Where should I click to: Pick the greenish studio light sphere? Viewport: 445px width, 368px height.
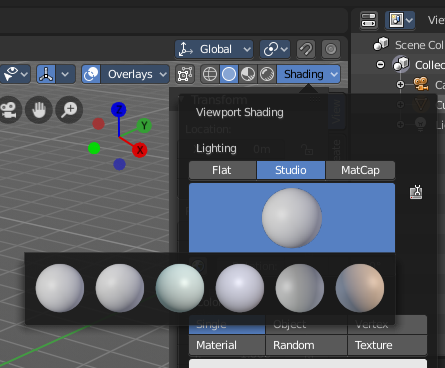coord(180,288)
